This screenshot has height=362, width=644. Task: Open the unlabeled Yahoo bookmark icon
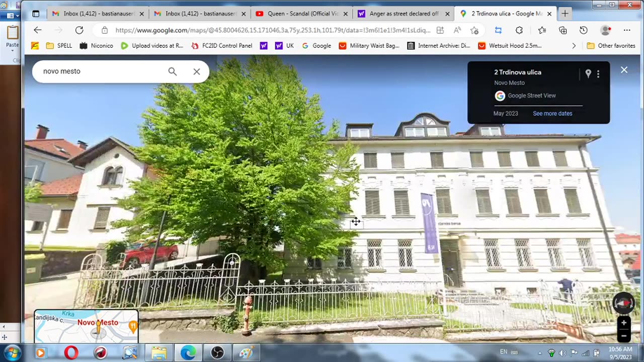(x=264, y=46)
